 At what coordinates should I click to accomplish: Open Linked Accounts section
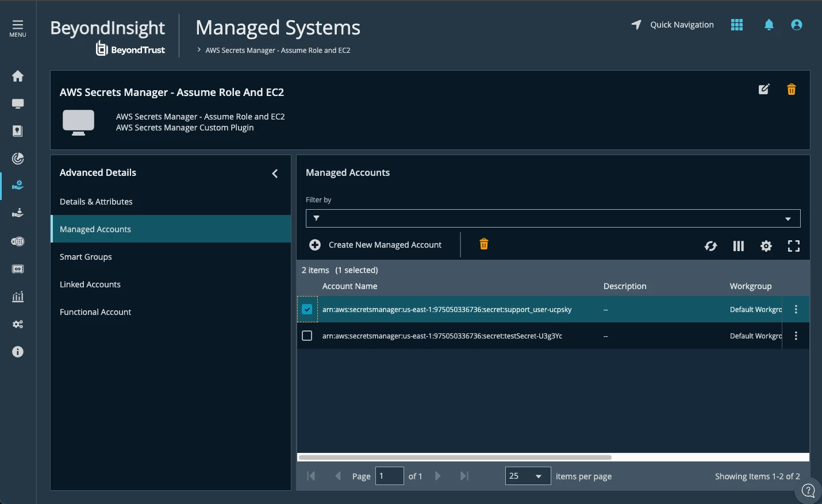pyautogui.click(x=171, y=284)
